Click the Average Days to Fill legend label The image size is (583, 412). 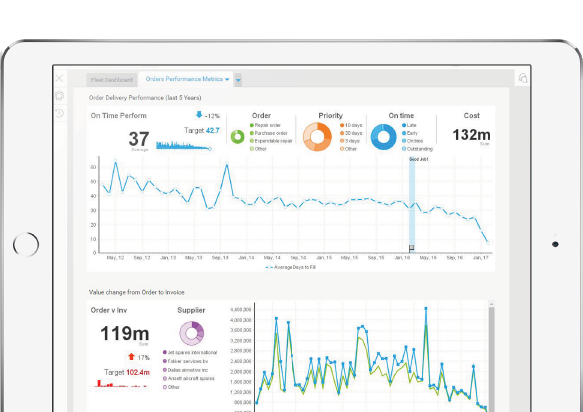(295, 267)
